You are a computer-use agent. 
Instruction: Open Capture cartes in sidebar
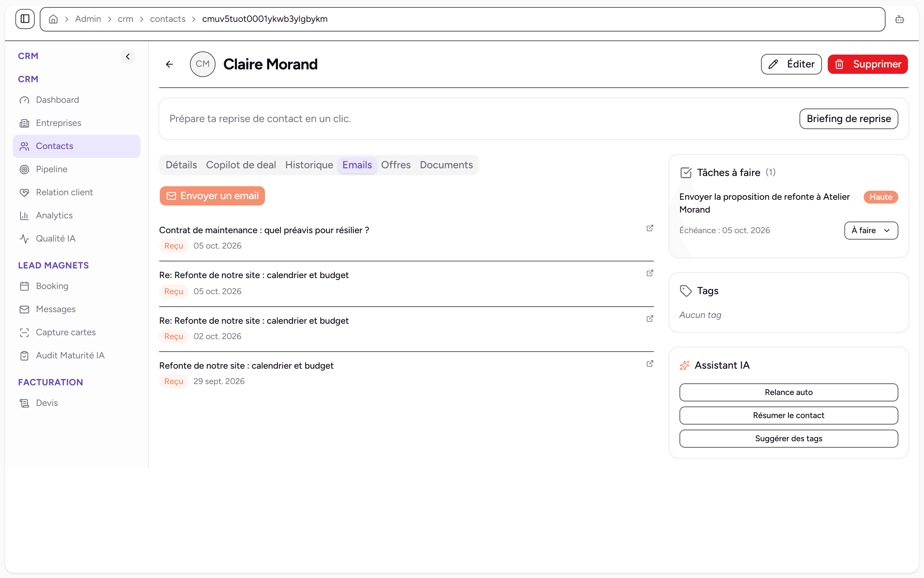pyautogui.click(x=76, y=332)
